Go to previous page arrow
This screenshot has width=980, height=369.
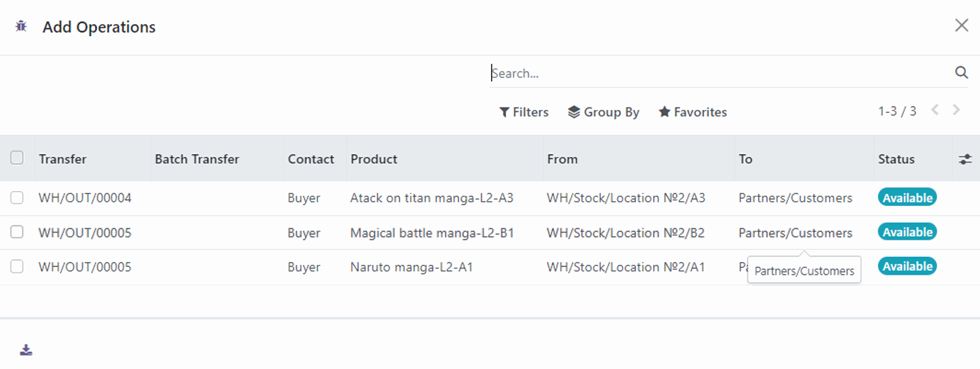coord(935,110)
